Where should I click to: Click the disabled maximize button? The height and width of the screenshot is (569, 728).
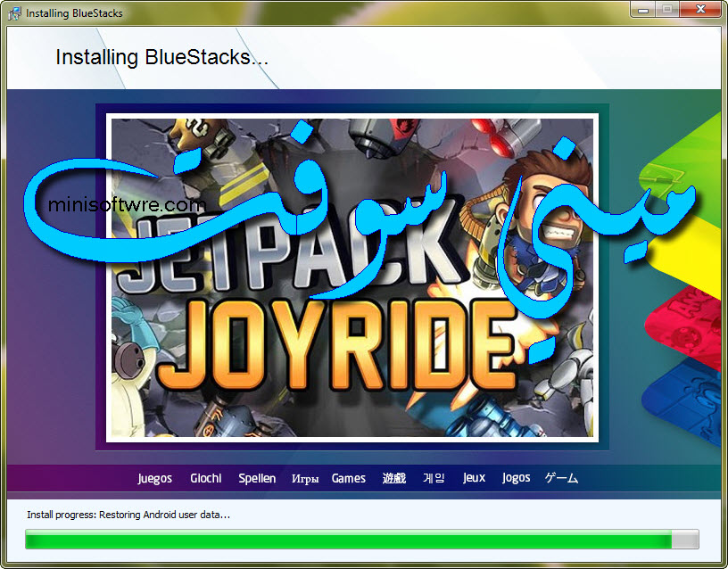pyautogui.click(x=667, y=9)
